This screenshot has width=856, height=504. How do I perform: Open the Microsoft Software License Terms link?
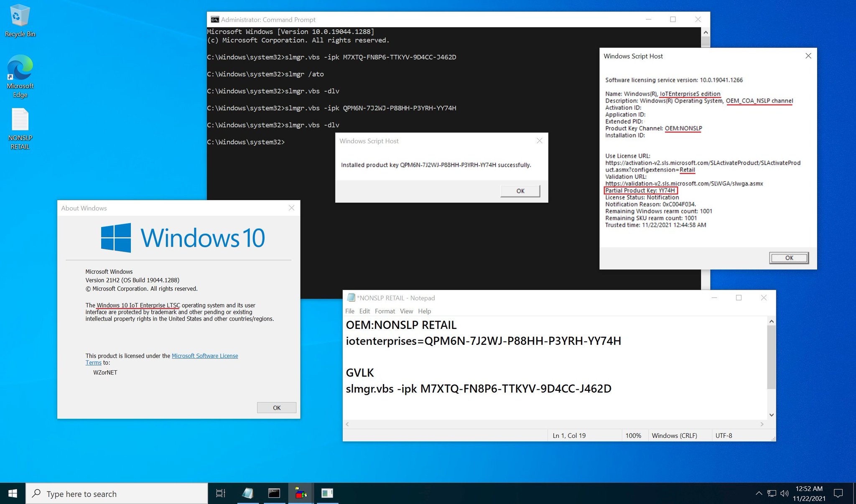[204, 356]
